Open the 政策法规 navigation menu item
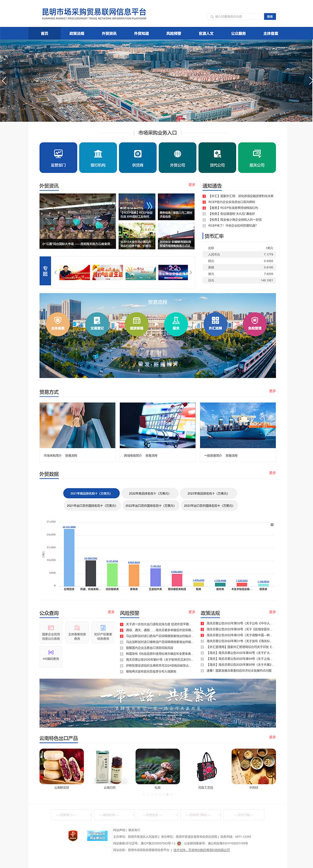The image size is (313, 868). pos(77,34)
